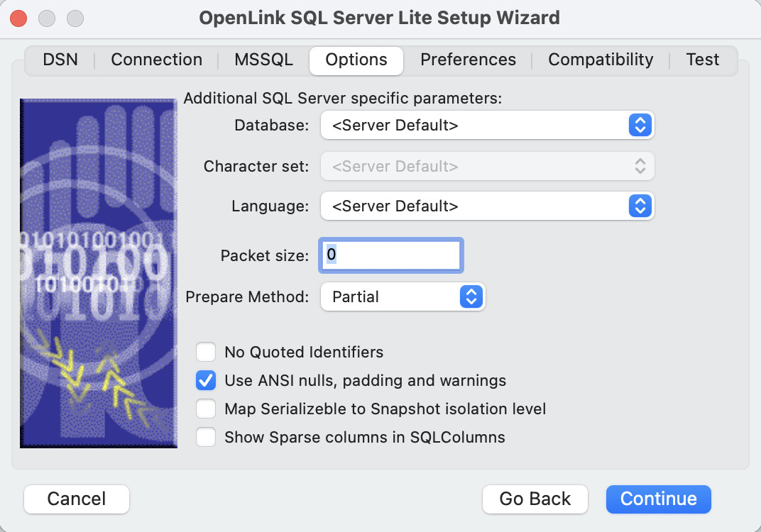Viewport: 761px width, 532px height.
Task: Click the Character set dropdown
Action: point(487,167)
